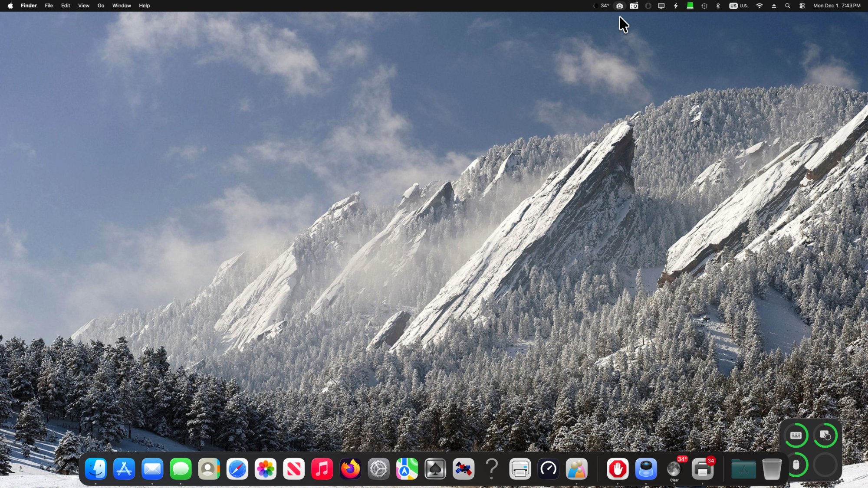Open the AdBlock red hand app
Screen dimensions: 868x488
point(618,469)
